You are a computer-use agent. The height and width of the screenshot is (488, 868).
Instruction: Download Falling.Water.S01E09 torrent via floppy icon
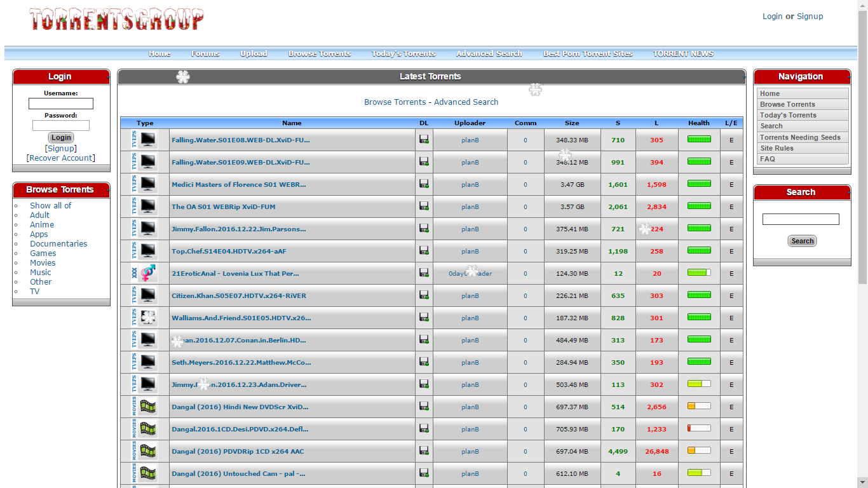(424, 162)
